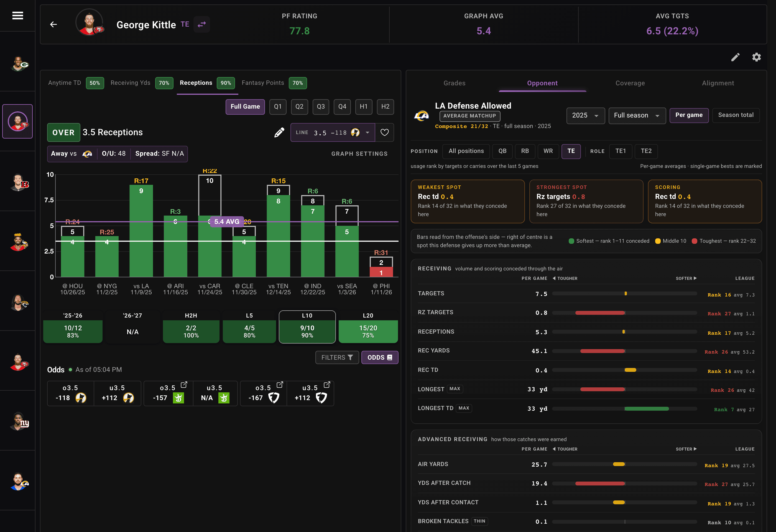The image size is (776, 532).
Task: Open the o3.5 -157 DraftKings external link icon
Action: 184,385
